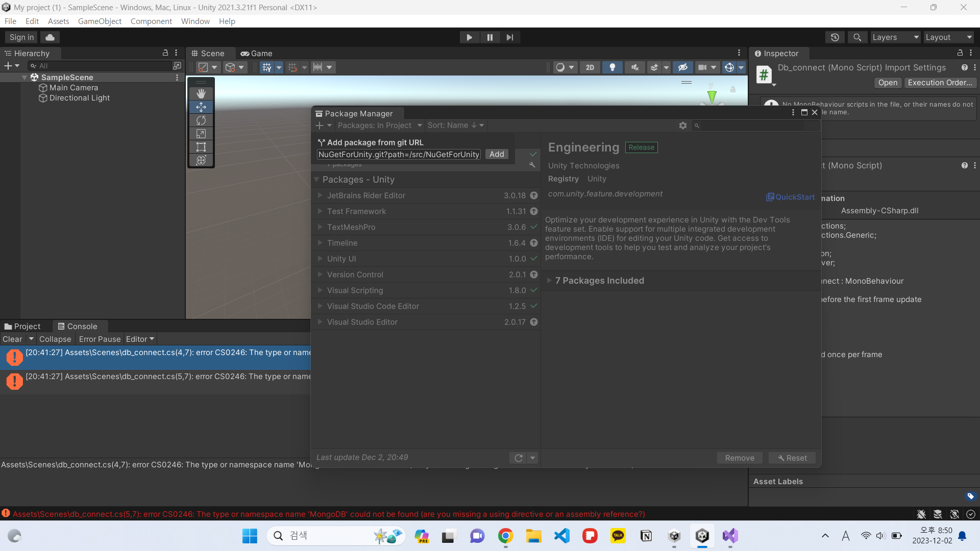Refresh the Package Manager list

tap(519, 458)
